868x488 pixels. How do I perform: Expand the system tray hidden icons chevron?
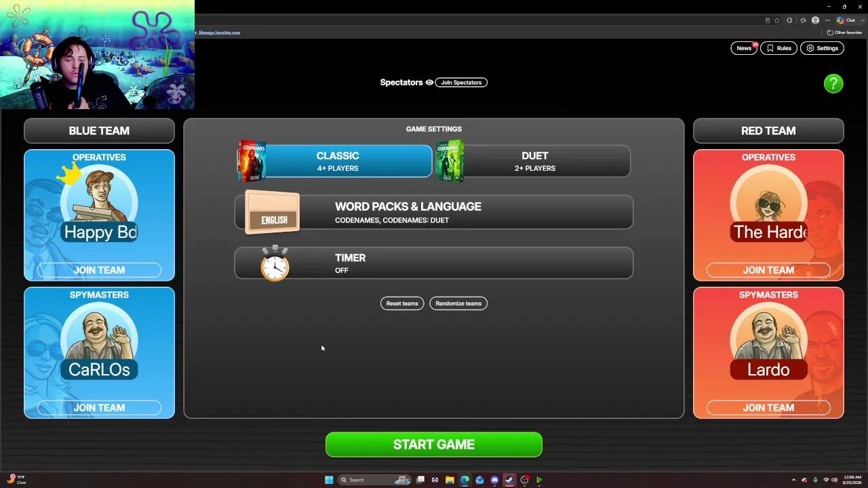click(793, 480)
